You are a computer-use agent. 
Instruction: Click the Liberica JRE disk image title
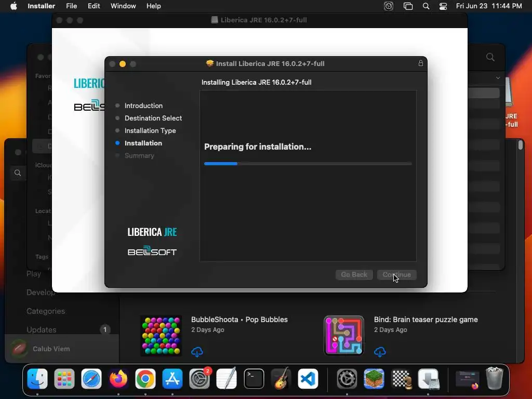[x=263, y=20]
